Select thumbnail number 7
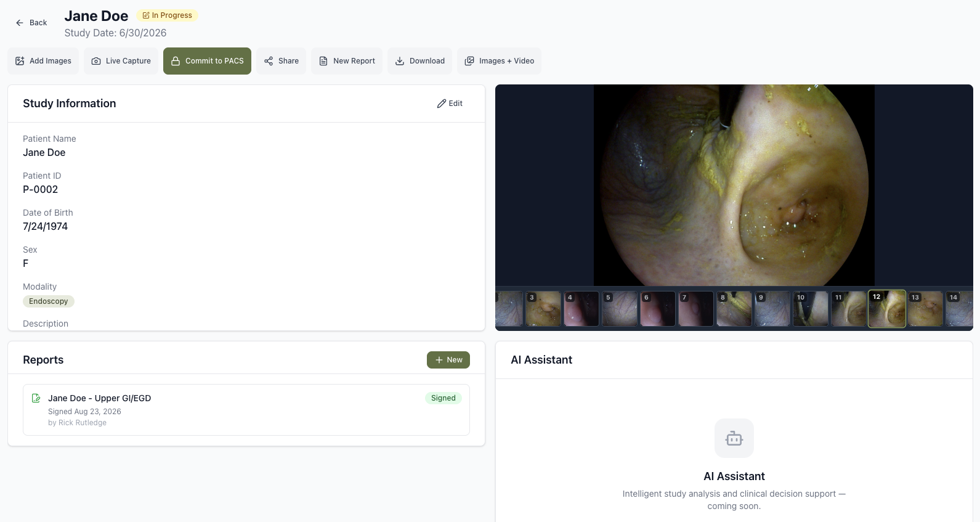The image size is (980, 522). [695, 309]
